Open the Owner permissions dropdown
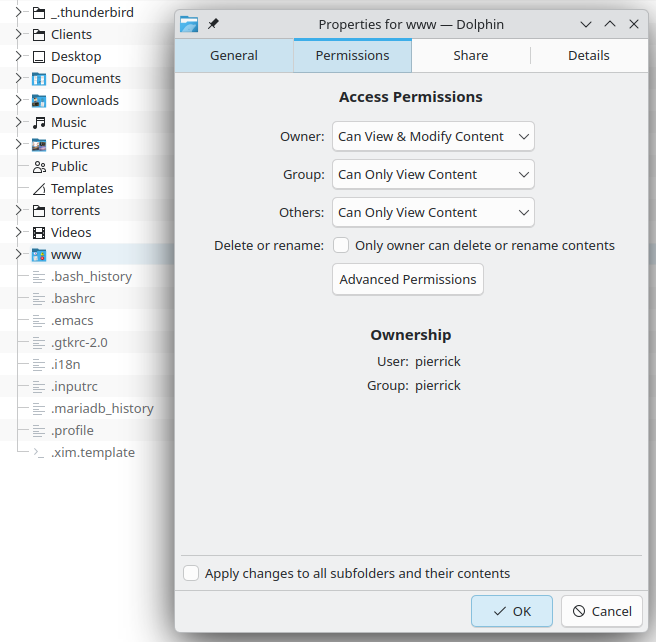This screenshot has width=656, height=642. pos(433,136)
